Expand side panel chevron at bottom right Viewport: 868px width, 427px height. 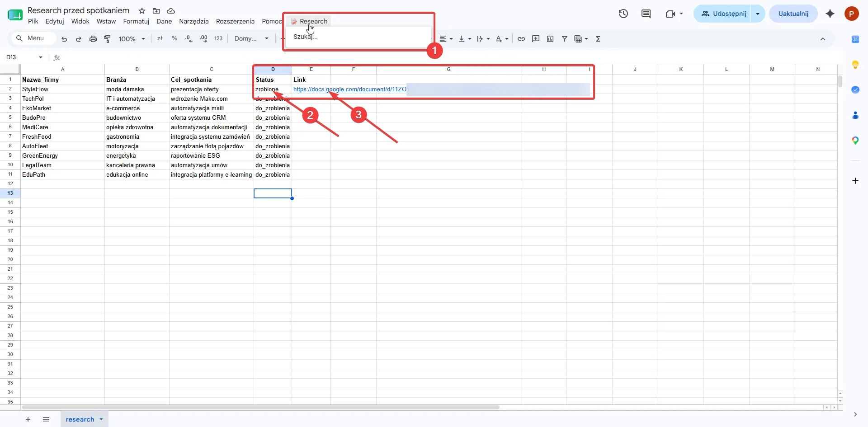tap(855, 414)
